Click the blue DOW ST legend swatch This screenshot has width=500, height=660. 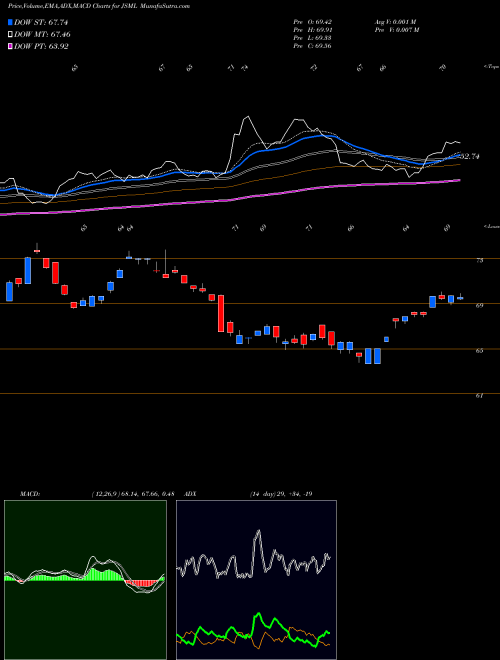(11, 22)
